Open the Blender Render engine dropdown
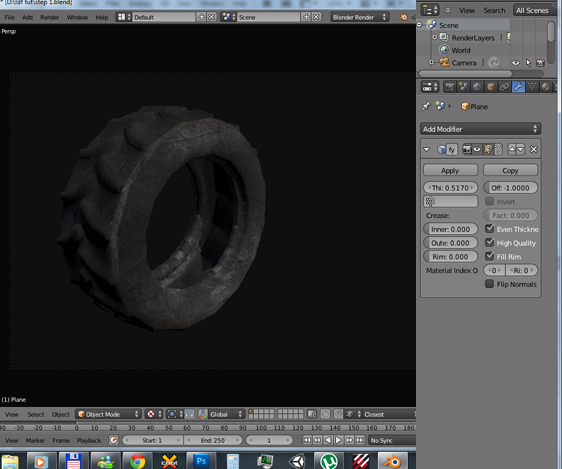The image size is (562, 469). coord(359,17)
